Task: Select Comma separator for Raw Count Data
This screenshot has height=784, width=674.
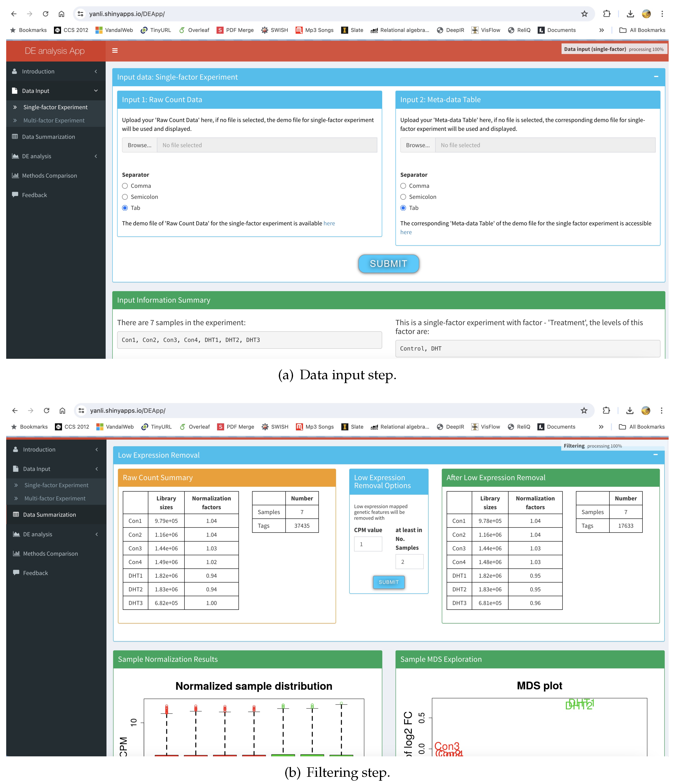Action: tap(125, 186)
